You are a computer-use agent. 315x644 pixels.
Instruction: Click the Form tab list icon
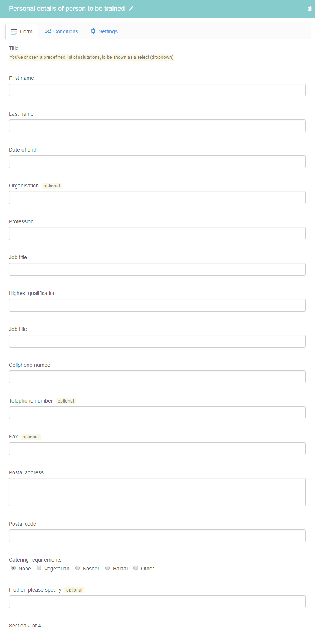(x=14, y=32)
